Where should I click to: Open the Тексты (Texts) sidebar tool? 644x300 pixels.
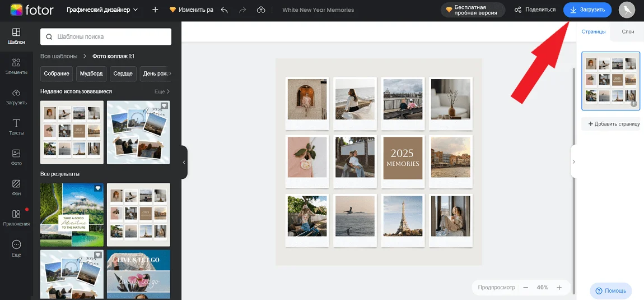tap(16, 127)
